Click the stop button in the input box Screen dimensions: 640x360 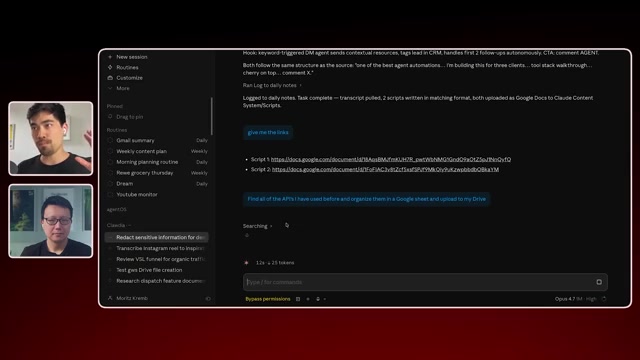point(599,282)
